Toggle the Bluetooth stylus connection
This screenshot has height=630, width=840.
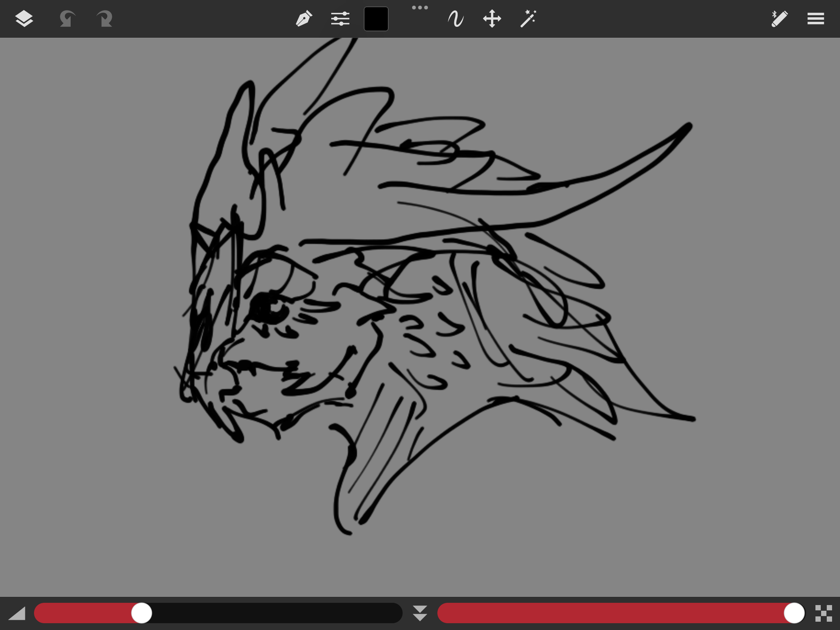(779, 19)
